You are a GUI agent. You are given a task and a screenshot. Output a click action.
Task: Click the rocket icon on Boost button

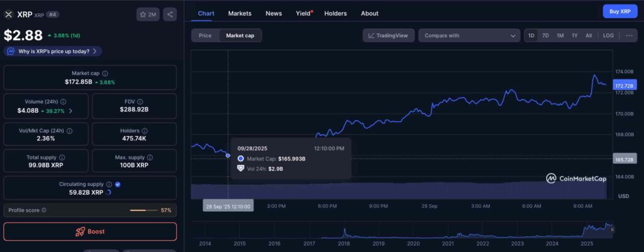point(80,231)
